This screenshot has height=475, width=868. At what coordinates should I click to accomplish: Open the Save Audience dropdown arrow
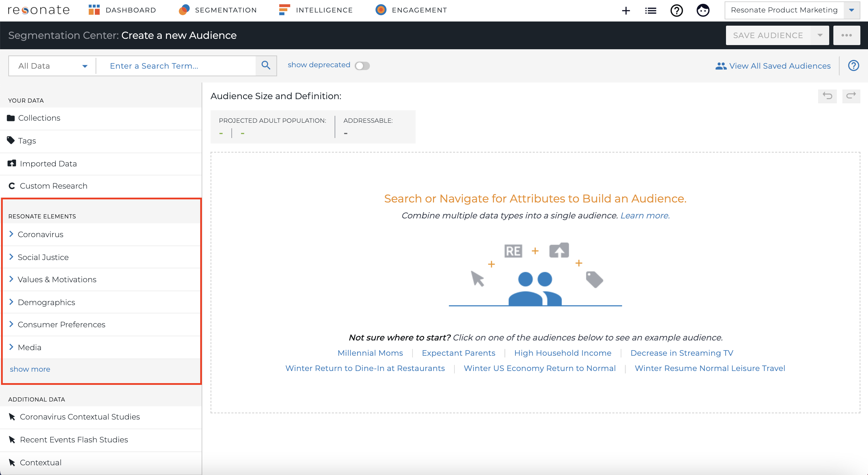820,35
